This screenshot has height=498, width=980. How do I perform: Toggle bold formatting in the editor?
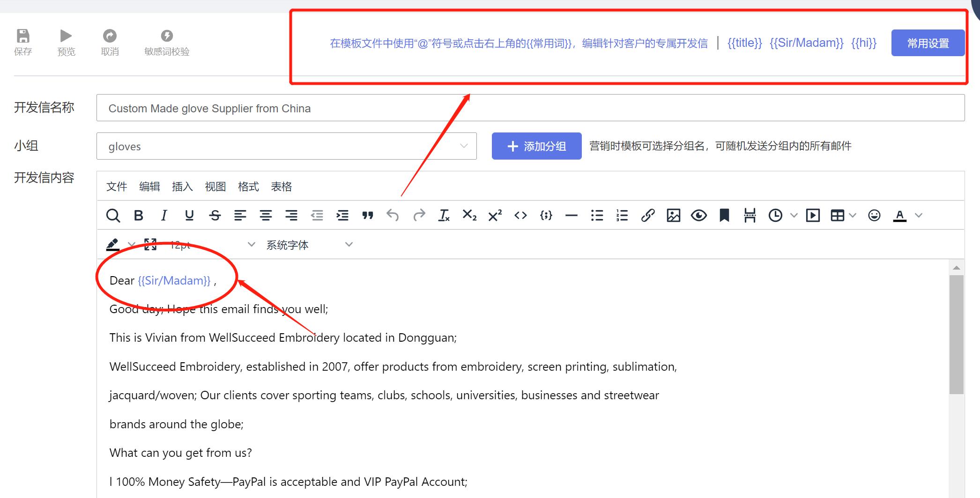138,215
